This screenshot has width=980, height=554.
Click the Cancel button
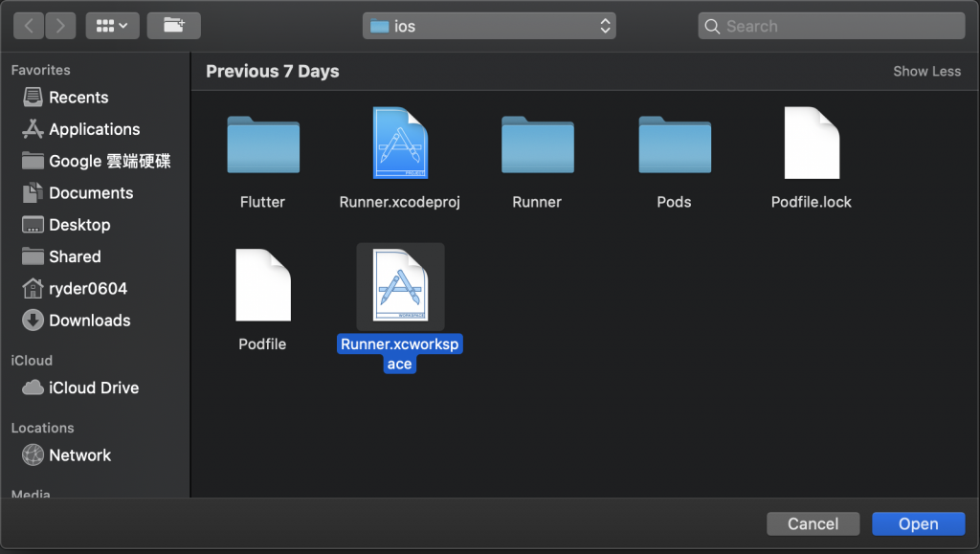[x=813, y=523]
